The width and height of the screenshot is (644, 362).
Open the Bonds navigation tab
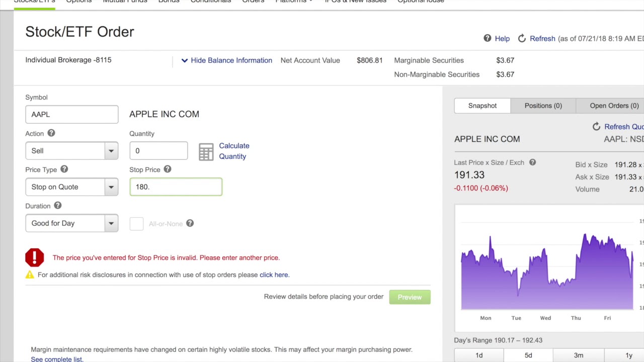(x=169, y=1)
